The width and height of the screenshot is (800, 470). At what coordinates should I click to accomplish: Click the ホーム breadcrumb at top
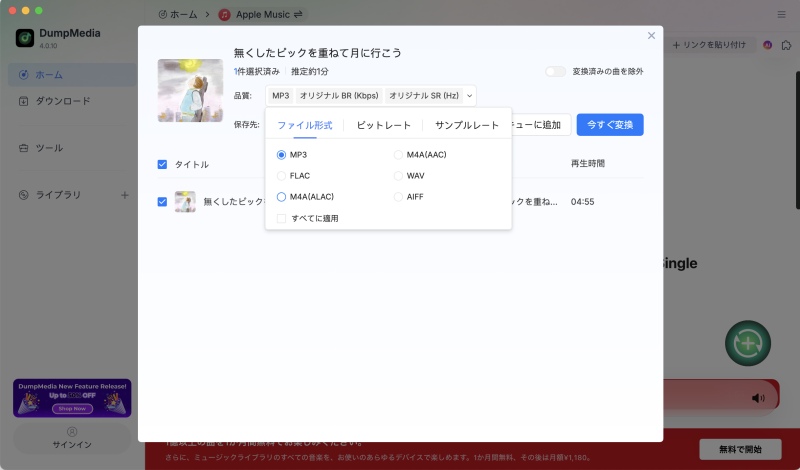point(178,14)
